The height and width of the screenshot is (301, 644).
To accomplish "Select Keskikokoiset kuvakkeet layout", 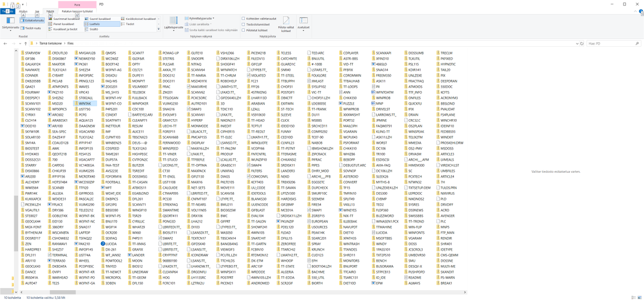I will [139, 19].
